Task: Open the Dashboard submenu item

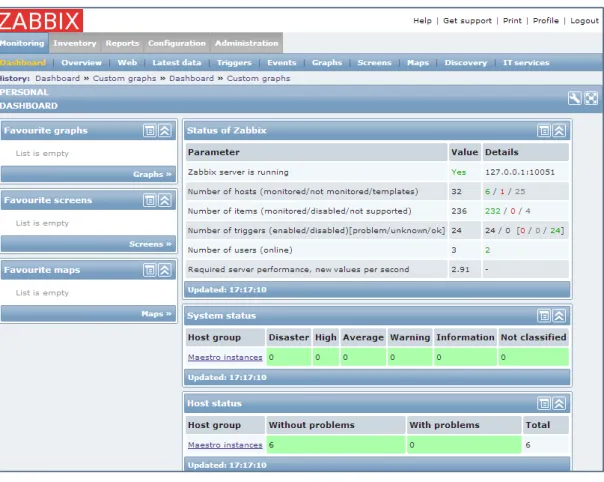Action: [x=23, y=62]
